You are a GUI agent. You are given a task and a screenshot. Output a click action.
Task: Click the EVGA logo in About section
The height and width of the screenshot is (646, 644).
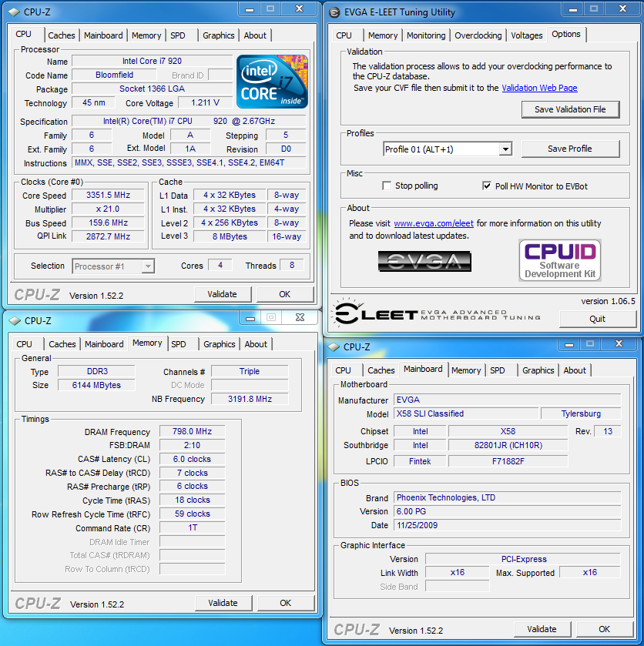pyautogui.click(x=424, y=261)
